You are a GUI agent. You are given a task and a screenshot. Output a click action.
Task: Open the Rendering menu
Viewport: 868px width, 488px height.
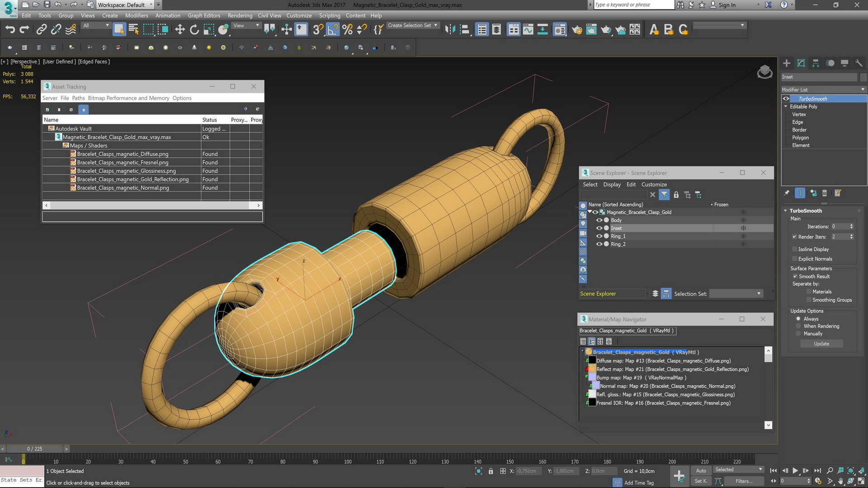point(240,15)
